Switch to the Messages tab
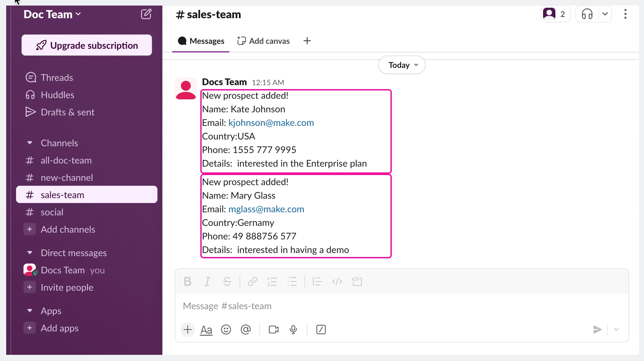This screenshot has width=644, height=361. coord(201,41)
